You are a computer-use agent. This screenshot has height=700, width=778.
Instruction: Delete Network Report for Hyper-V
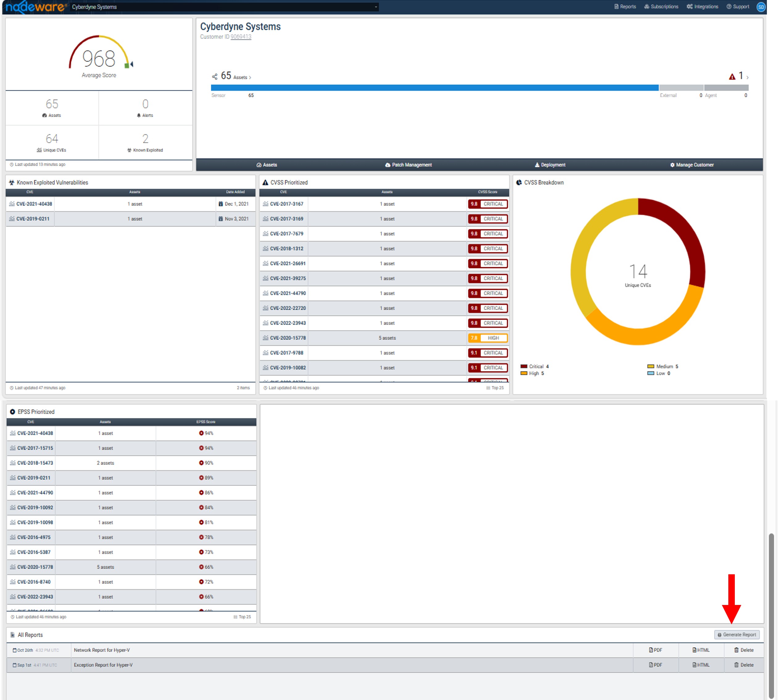744,650
